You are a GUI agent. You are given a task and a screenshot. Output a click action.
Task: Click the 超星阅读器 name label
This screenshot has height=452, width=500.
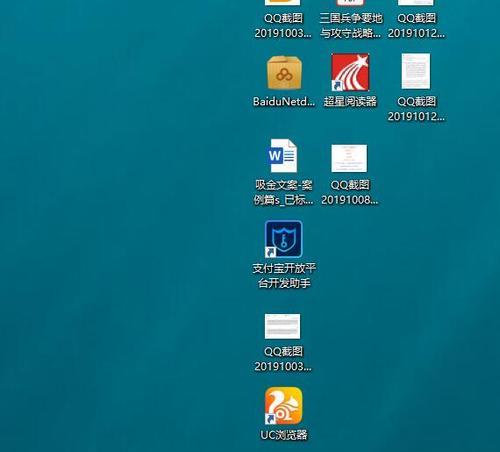(350, 101)
